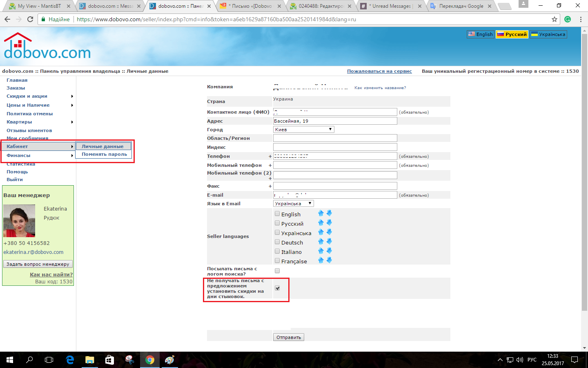Open the green Grammarly extension icon

(x=568, y=19)
